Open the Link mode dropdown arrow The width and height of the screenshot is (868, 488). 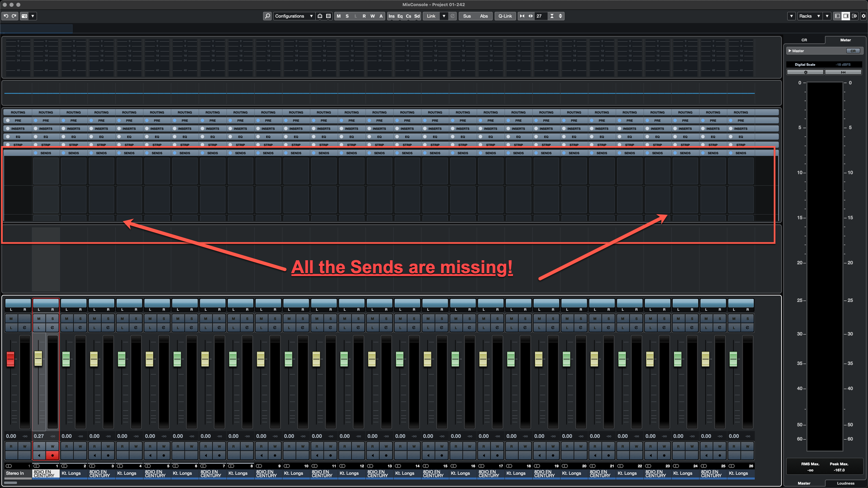pos(443,16)
